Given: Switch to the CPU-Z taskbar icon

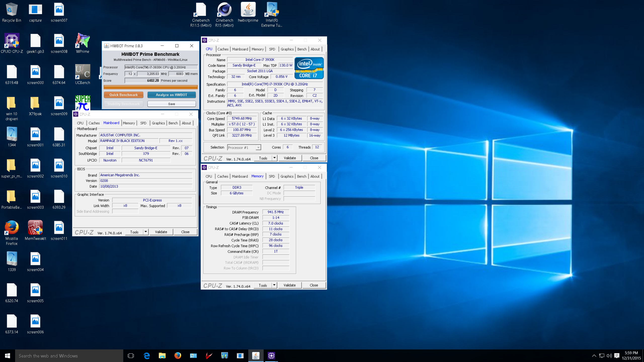Looking at the screenshot, I should pos(271,356).
